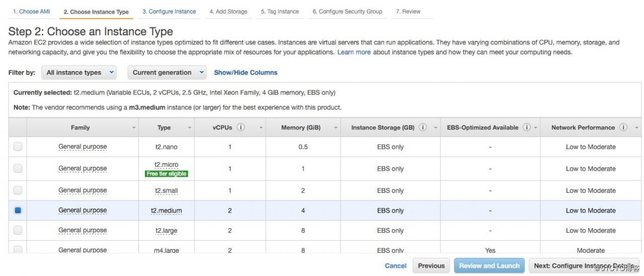Click sort arrow in Family column header
This screenshot has height=276, width=644.
tap(134, 128)
